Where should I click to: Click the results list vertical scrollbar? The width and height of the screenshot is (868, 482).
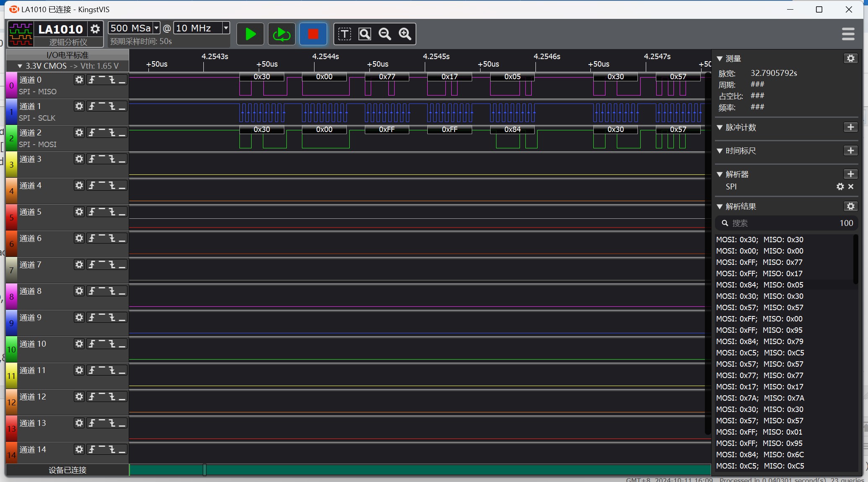pyautogui.click(x=855, y=260)
